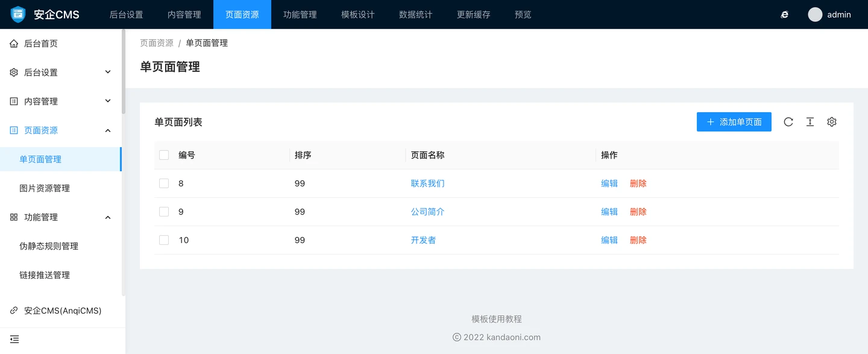Open the 模板设计 top menu tab
Screen dimensions: 868x354
[x=357, y=14]
